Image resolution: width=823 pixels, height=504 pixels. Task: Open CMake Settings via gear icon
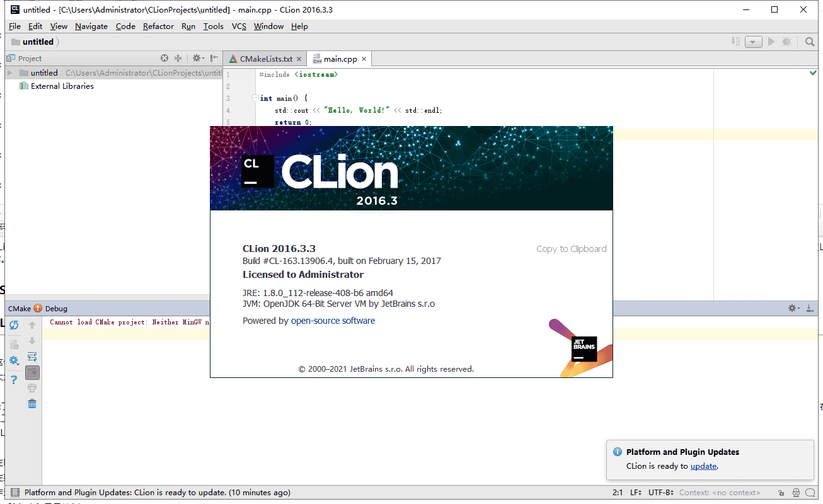click(x=13, y=359)
